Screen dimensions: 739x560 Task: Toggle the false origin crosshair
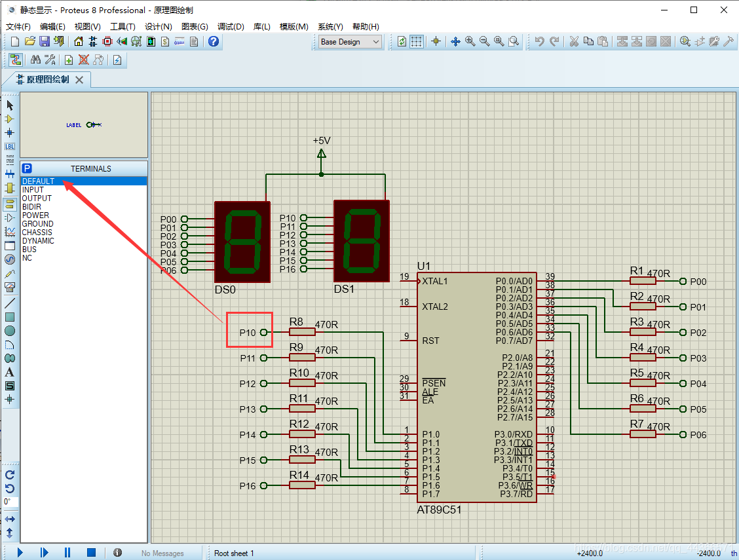click(x=436, y=41)
